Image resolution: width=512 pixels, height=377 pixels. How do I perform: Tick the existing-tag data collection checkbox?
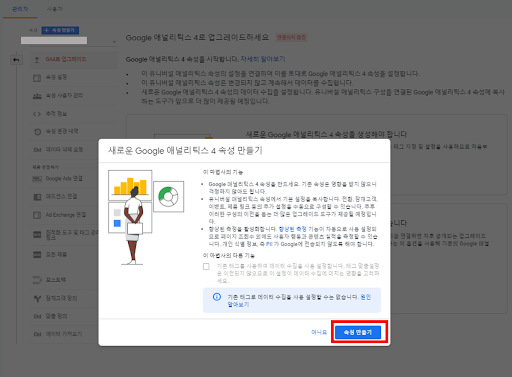(206, 266)
